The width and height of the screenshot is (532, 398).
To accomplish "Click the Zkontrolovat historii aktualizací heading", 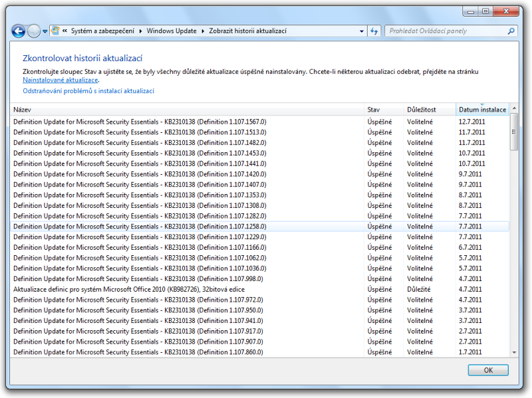I will (82, 58).
